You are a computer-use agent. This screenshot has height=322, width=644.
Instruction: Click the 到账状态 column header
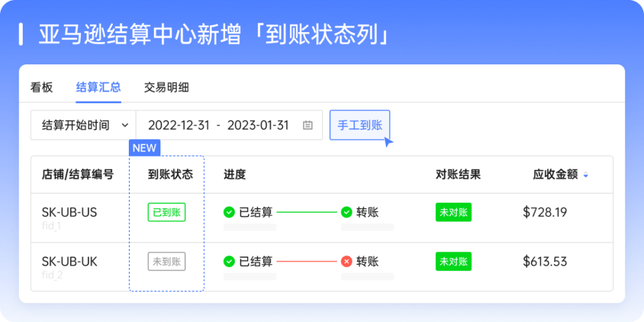coord(171,175)
